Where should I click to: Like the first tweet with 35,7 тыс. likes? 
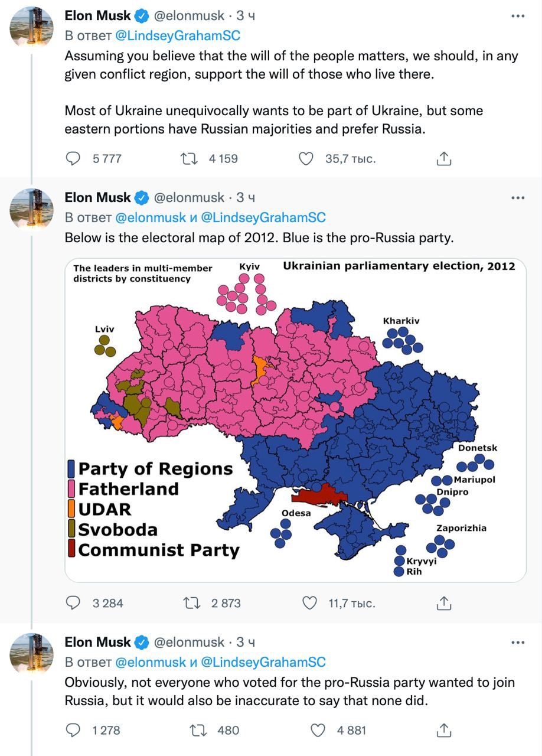click(x=305, y=158)
